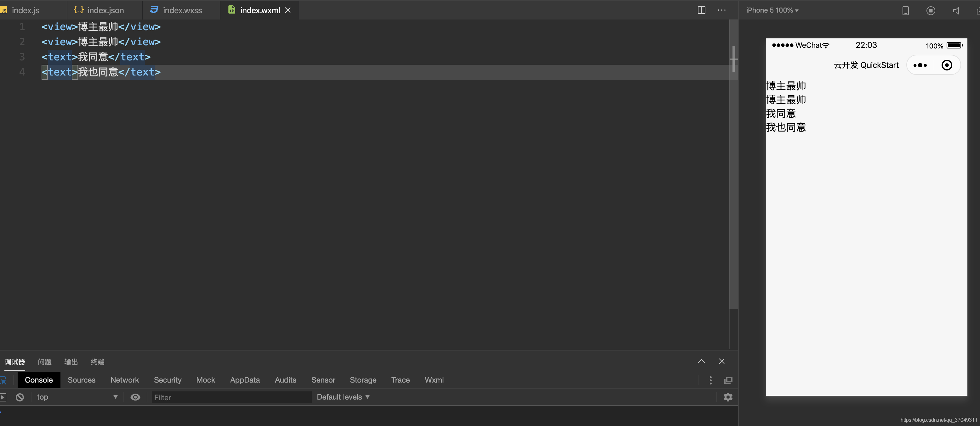Click the record/stop icon in simulator toolbar
Screen dimensions: 980x426
(x=931, y=11)
